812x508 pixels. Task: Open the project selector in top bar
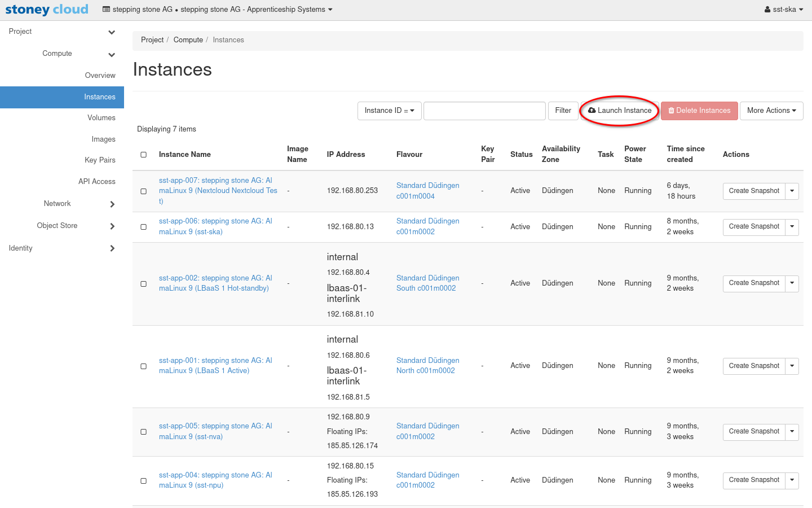tap(218, 10)
